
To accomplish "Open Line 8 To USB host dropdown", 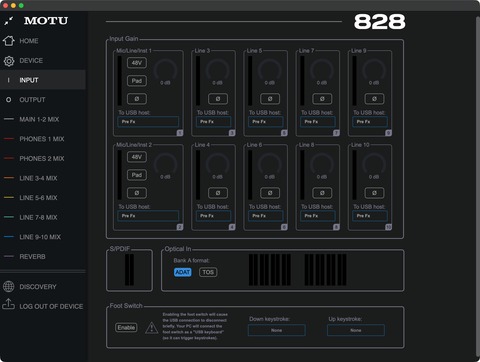I will [318, 216].
